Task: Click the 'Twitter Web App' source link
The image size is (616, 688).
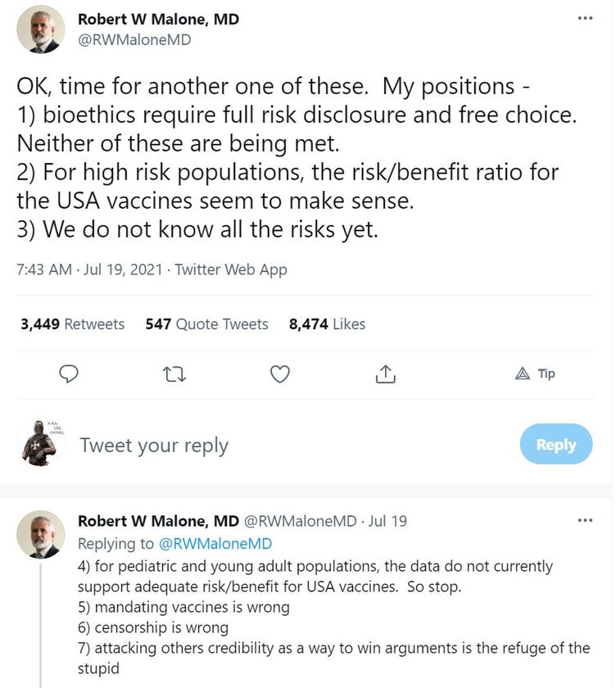Action: tap(231, 269)
